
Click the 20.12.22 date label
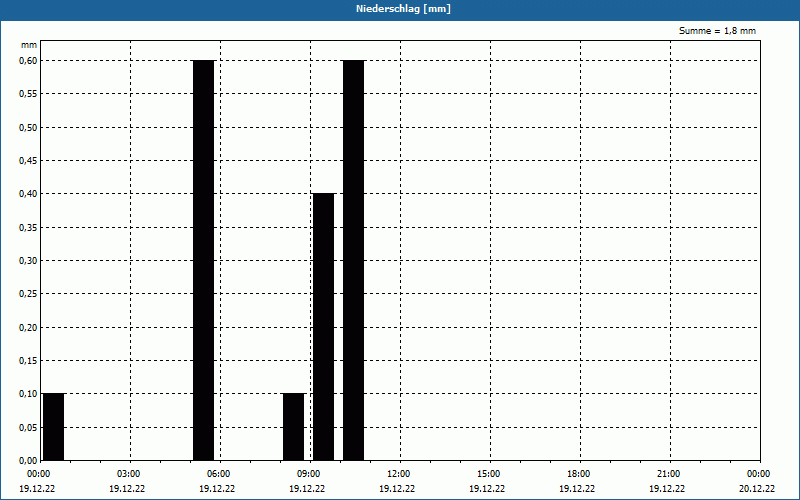coord(757,489)
